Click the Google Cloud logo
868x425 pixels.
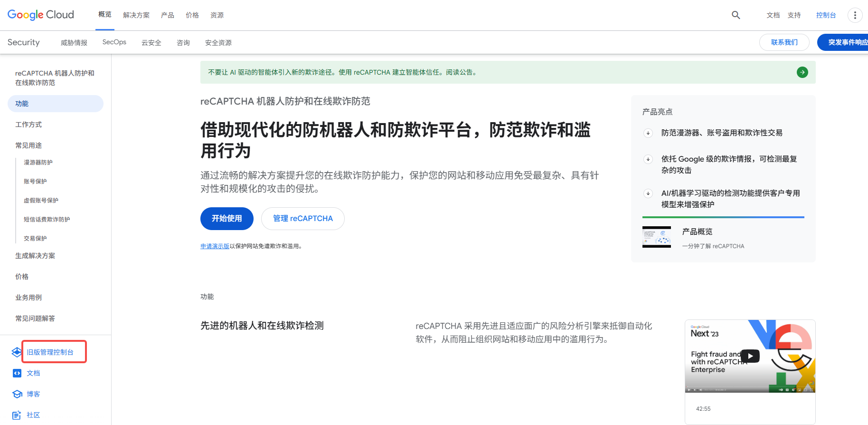point(41,15)
